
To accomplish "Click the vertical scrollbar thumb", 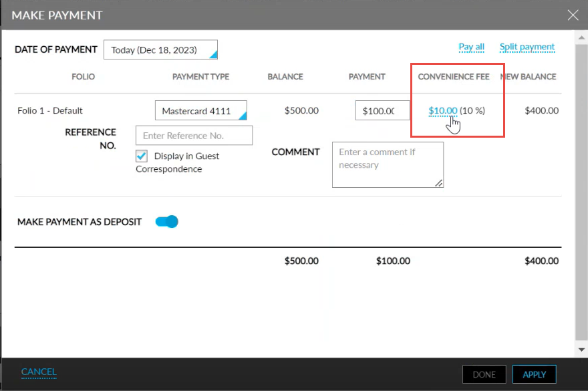I will coord(581,191).
